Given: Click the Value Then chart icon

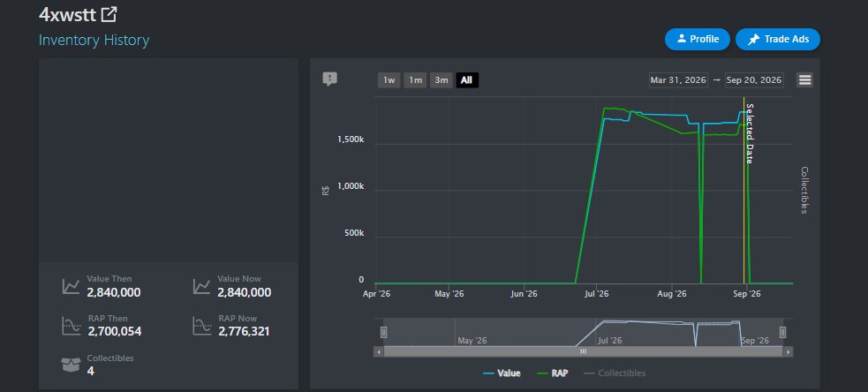Looking at the screenshot, I should pyautogui.click(x=71, y=286).
